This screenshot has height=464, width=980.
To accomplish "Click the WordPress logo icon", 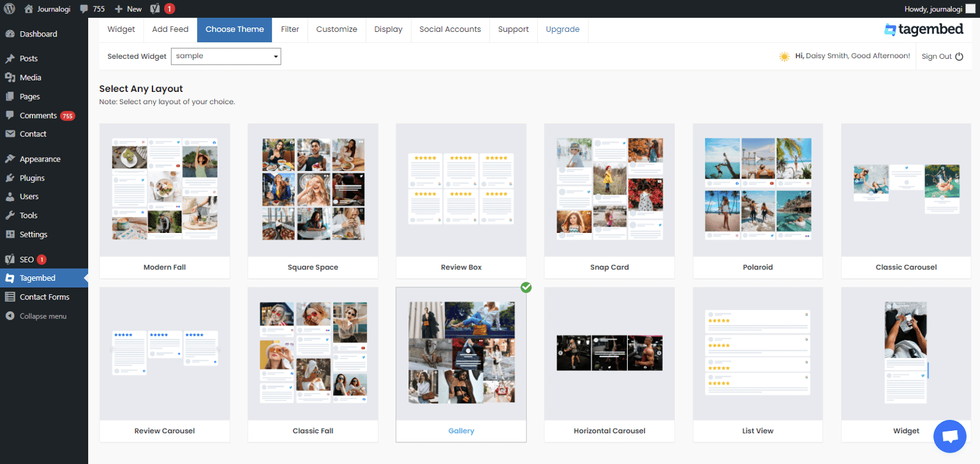I will click(x=10, y=9).
